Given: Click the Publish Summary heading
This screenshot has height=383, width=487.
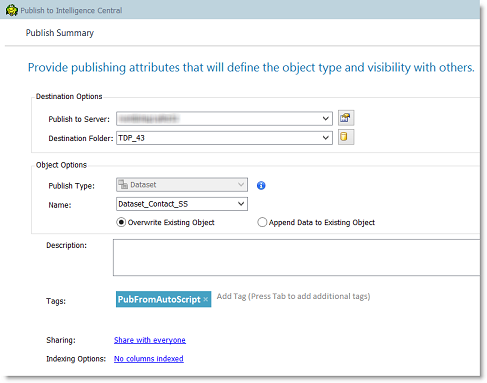Looking at the screenshot, I should 60,33.
